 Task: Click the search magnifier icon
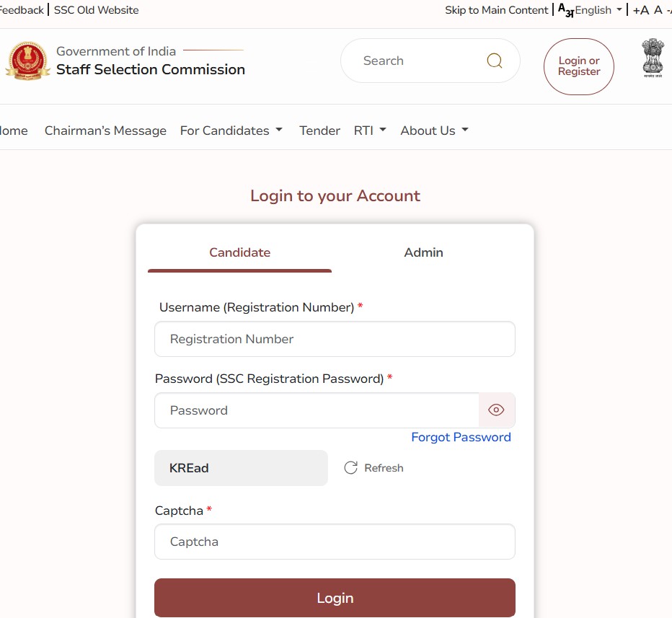[495, 61]
